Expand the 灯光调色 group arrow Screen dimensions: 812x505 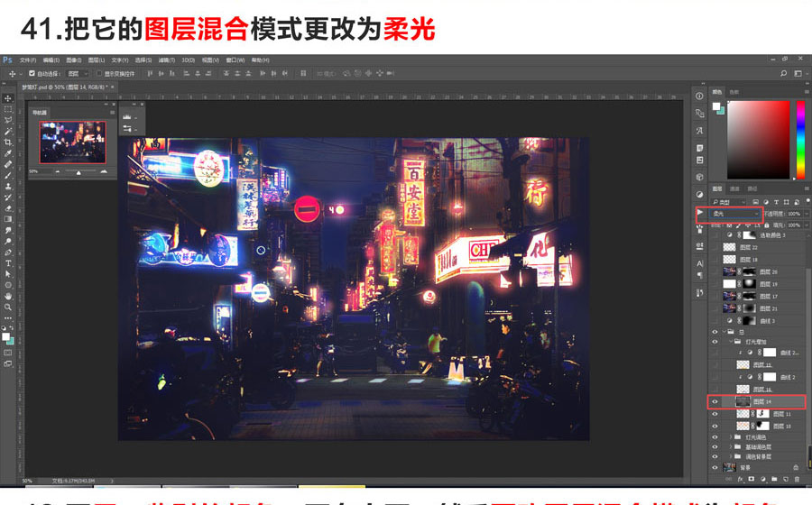click(x=731, y=437)
